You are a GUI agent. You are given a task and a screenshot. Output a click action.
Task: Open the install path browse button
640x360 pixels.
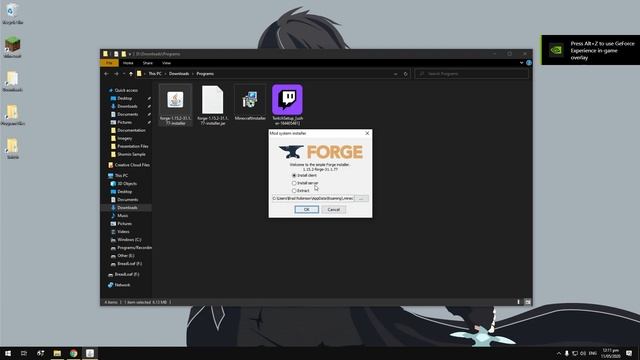click(x=361, y=198)
